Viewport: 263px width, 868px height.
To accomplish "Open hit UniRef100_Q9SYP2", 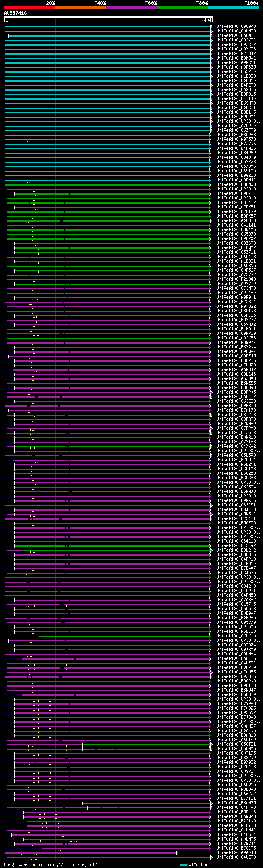I will click(236, 40).
